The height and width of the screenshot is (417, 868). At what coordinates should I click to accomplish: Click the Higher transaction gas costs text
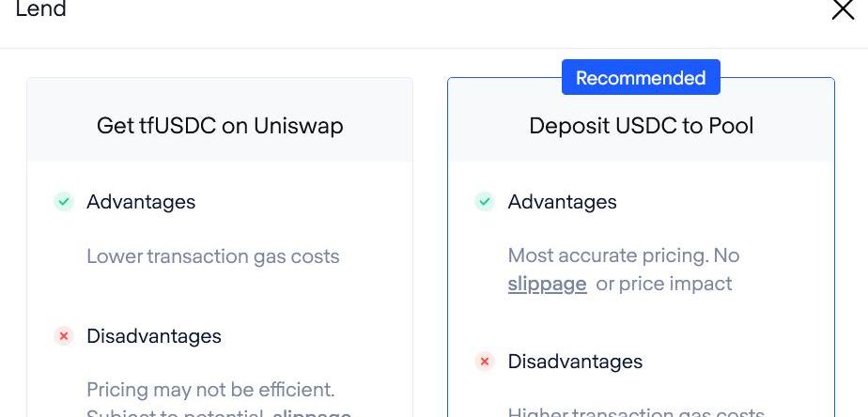(636, 412)
